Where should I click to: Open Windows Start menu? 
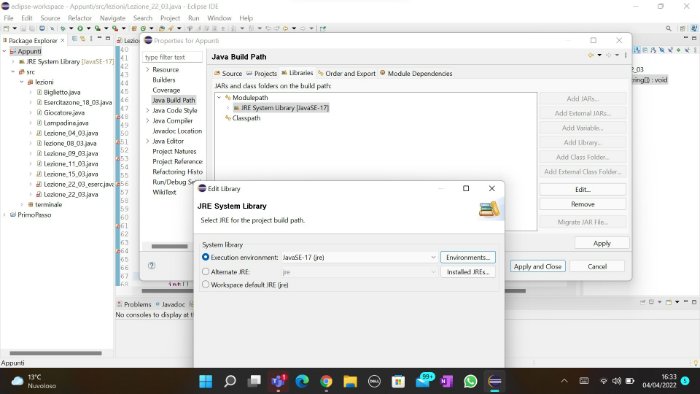(x=206, y=381)
